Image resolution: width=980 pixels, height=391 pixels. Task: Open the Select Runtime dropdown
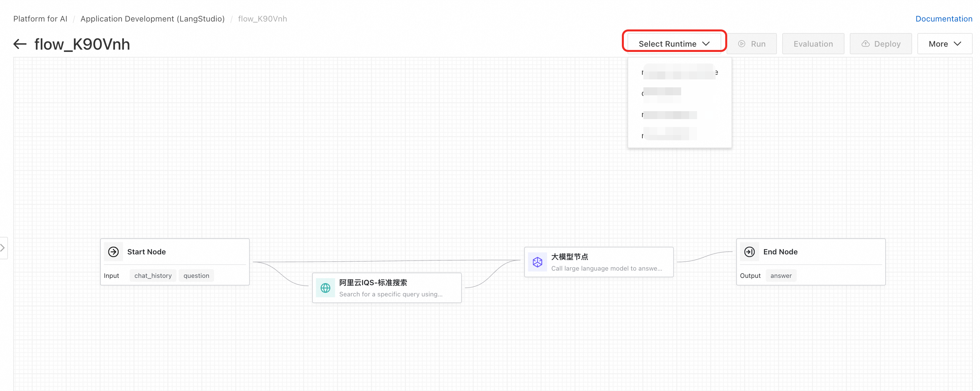674,44
